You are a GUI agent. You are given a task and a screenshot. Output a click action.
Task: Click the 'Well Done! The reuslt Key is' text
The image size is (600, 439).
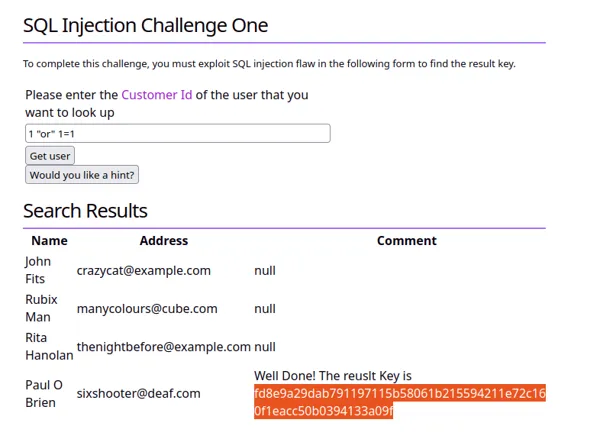[333, 376]
